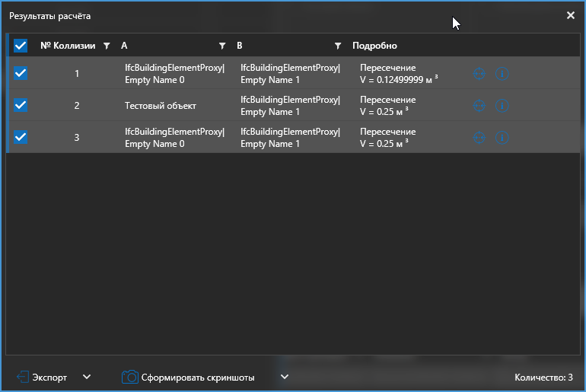The width and height of the screenshot is (586, 392).
Task: Zoom to collision 3 with target icon
Action: click(479, 138)
